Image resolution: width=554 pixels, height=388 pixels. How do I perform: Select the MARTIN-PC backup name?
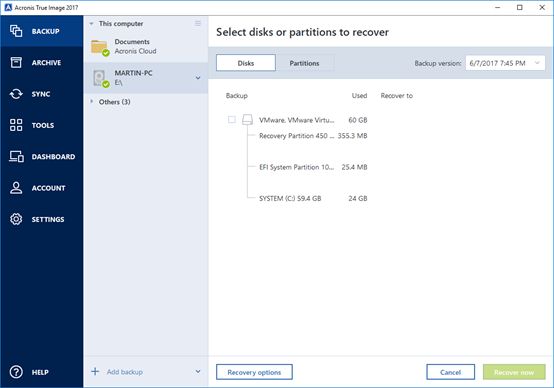(x=133, y=73)
